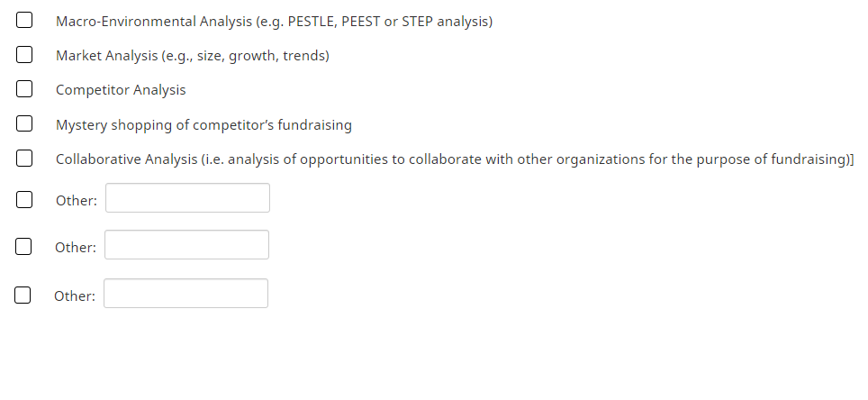This screenshot has width=868, height=400.
Task: Click the Mystery shopping of competitor's fundraising text
Action: (203, 124)
